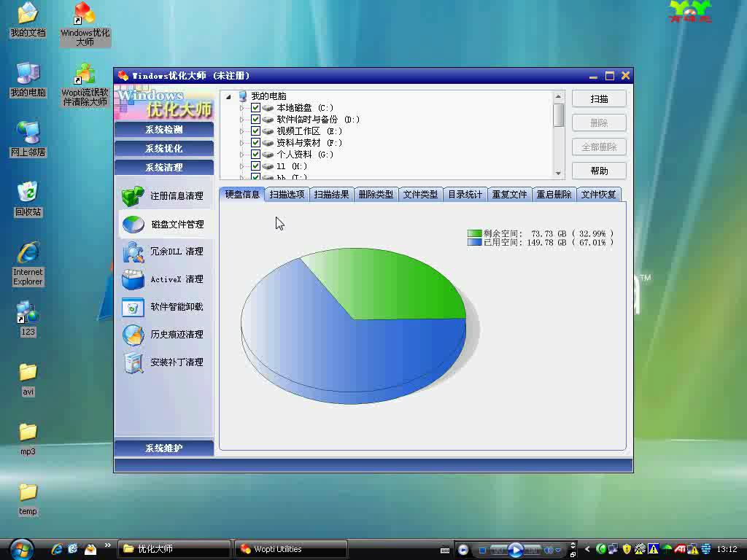Image resolution: width=747 pixels, height=560 pixels.
Task: Uncheck the 11 (H:) drive checkbox
Action: coord(256,166)
